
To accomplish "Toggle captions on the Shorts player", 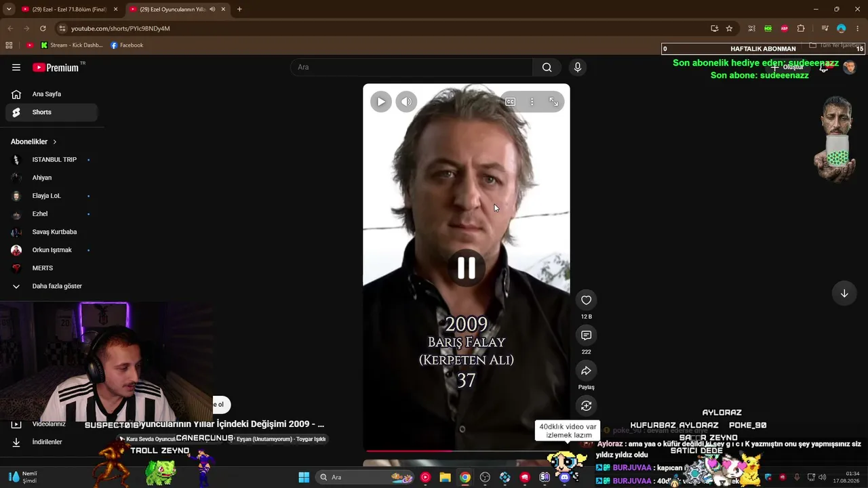I will click(510, 102).
